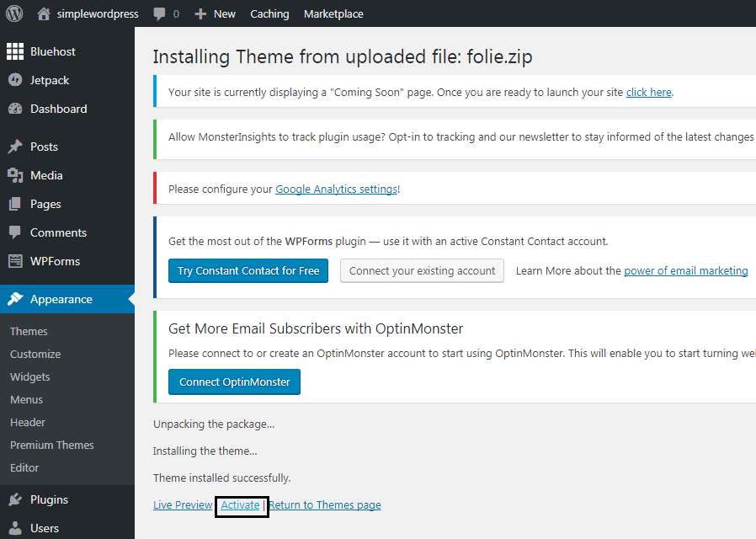The height and width of the screenshot is (539, 756).
Task: Click the Connect OptinMonster button
Action: coord(234,382)
